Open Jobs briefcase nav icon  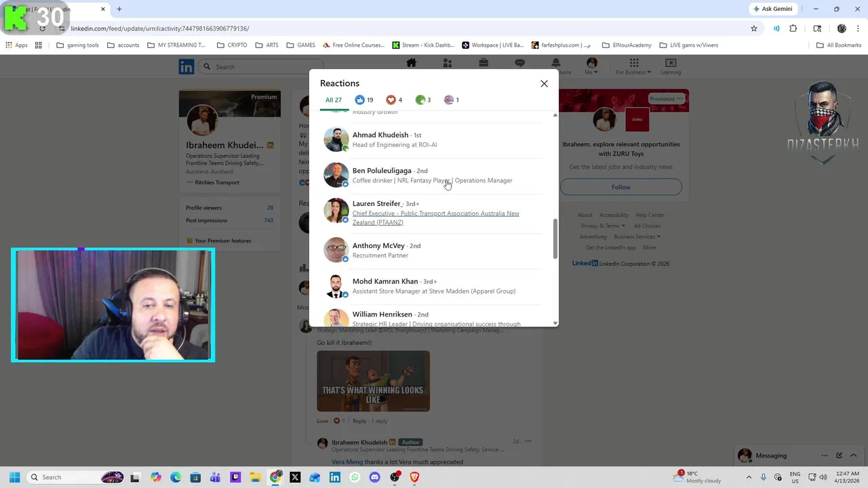point(484,63)
